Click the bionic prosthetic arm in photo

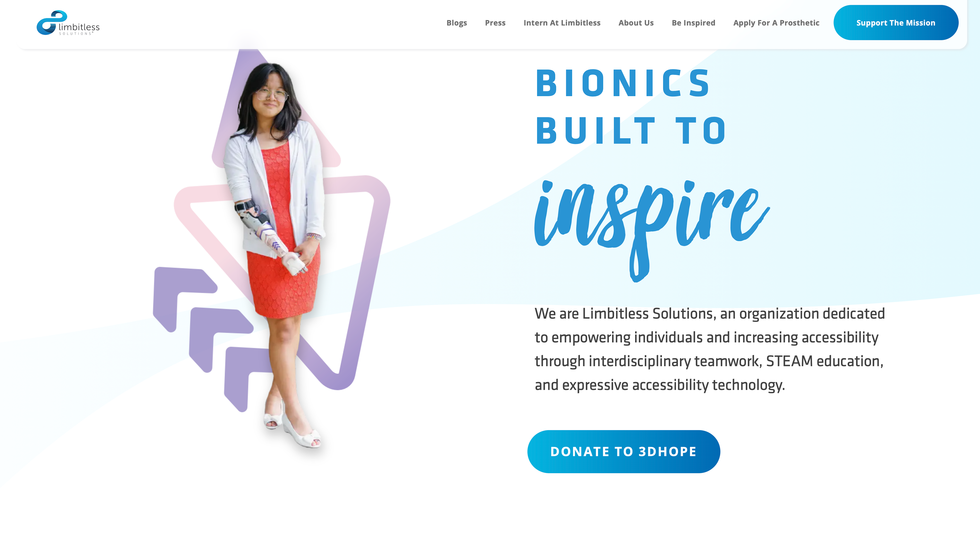268,238
